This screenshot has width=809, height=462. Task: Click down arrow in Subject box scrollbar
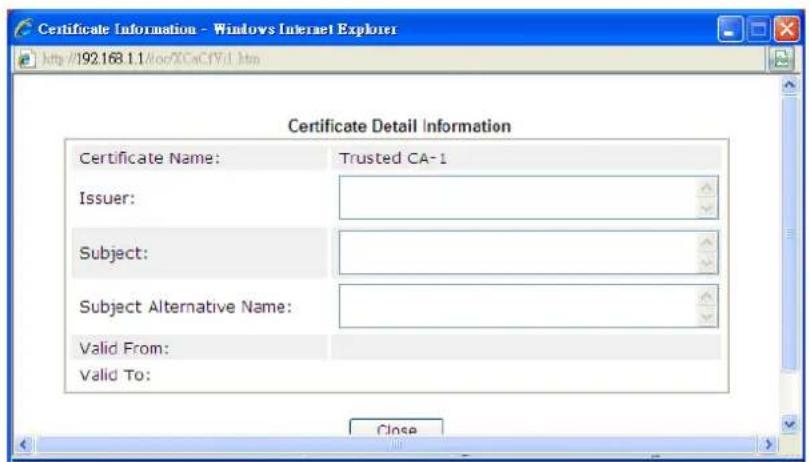click(x=707, y=263)
